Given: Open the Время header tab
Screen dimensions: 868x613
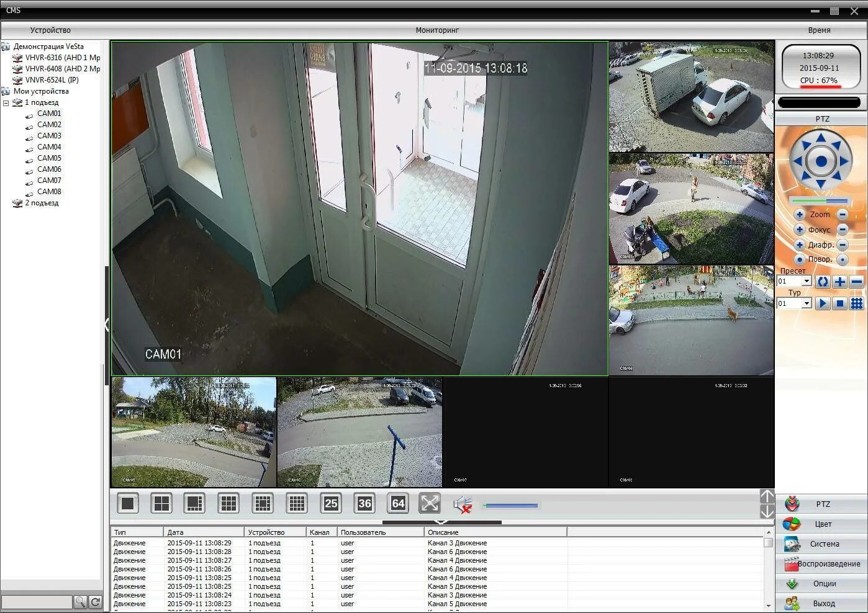Looking at the screenshot, I should (819, 30).
